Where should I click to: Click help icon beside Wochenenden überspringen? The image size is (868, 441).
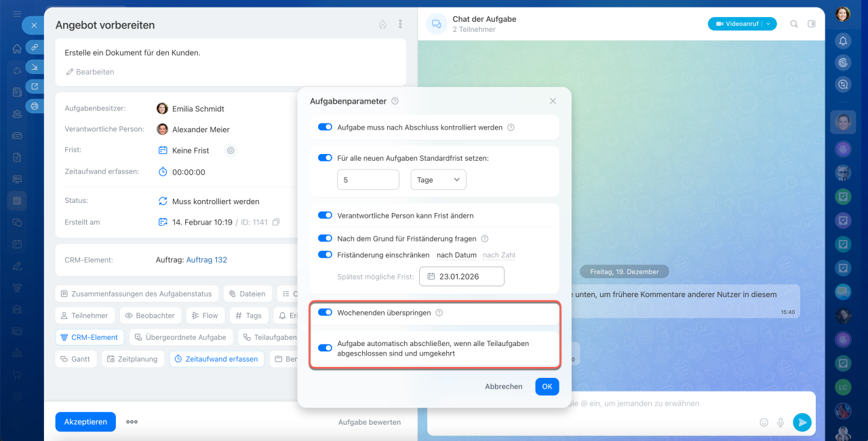(439, 313)
